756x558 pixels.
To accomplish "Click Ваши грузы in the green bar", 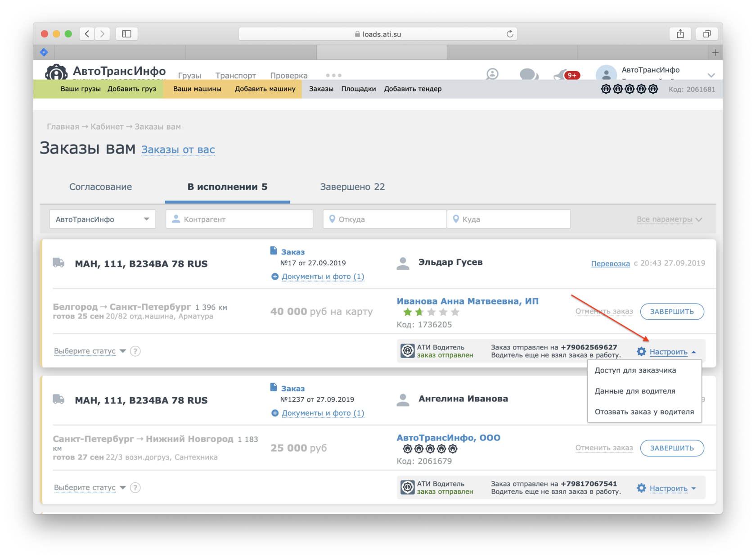I will point(81,89).
